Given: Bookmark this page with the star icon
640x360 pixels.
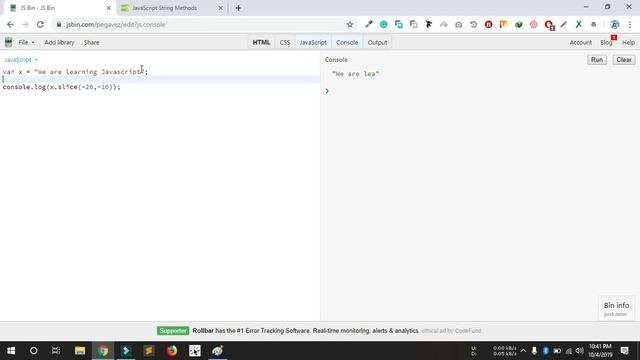Looking at the screenshot, I should 350,24.
